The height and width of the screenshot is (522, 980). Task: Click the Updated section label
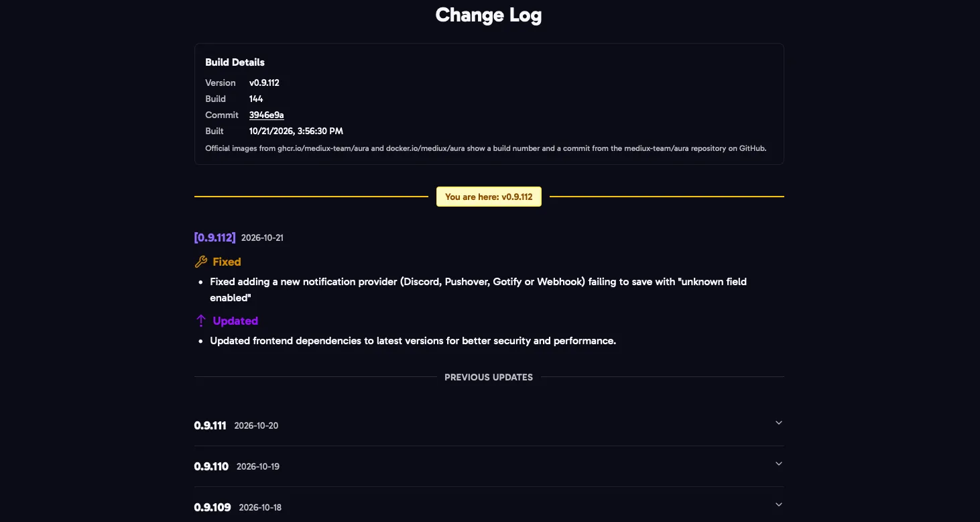pyautogui.click(x=235, y=321)
